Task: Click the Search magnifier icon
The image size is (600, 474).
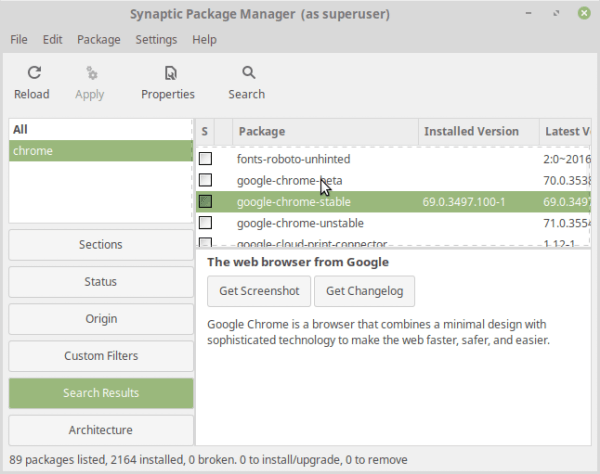Action: coord(249,73)
